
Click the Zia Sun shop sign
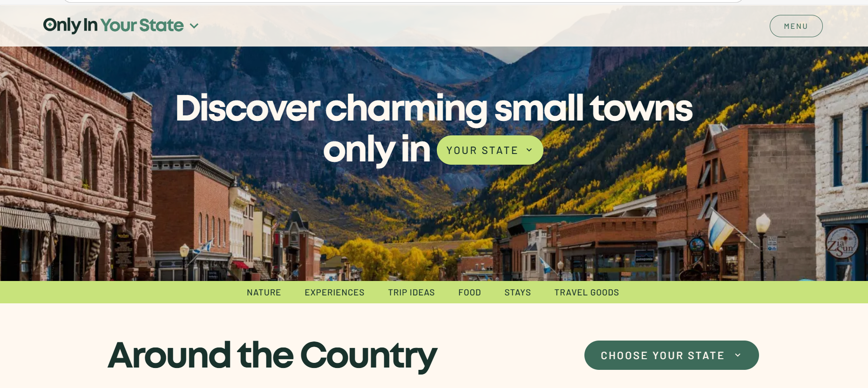click(842, 243)
